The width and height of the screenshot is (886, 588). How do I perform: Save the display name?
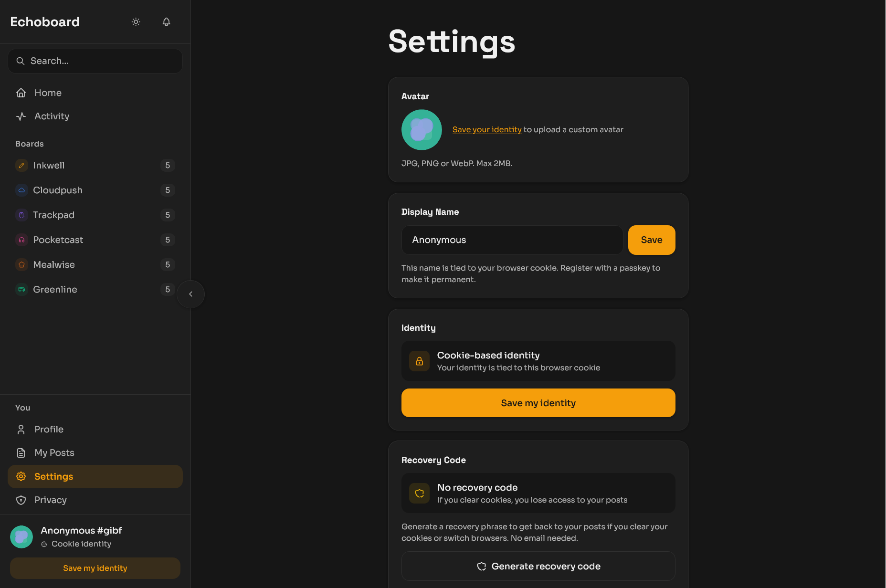coord(651,240)
